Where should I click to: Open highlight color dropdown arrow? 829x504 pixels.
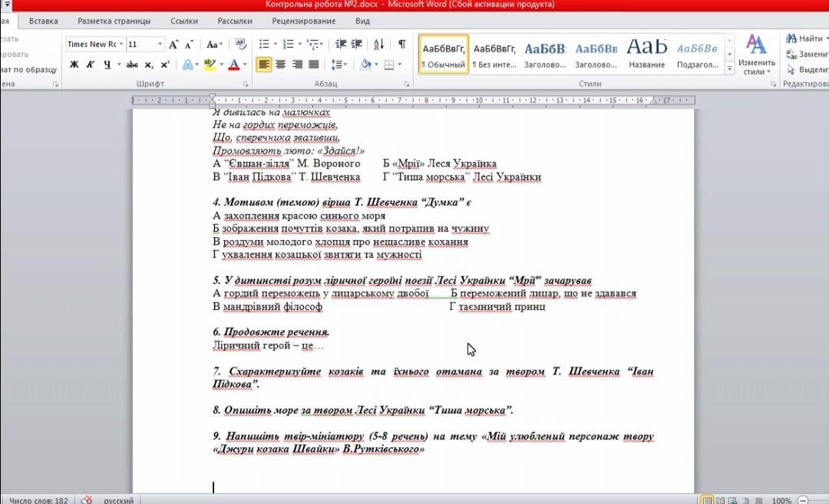click(x=221, y=64)
